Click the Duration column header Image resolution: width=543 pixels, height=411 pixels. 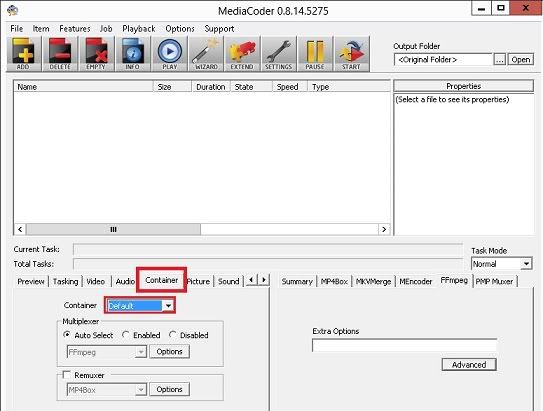point(211,87)
